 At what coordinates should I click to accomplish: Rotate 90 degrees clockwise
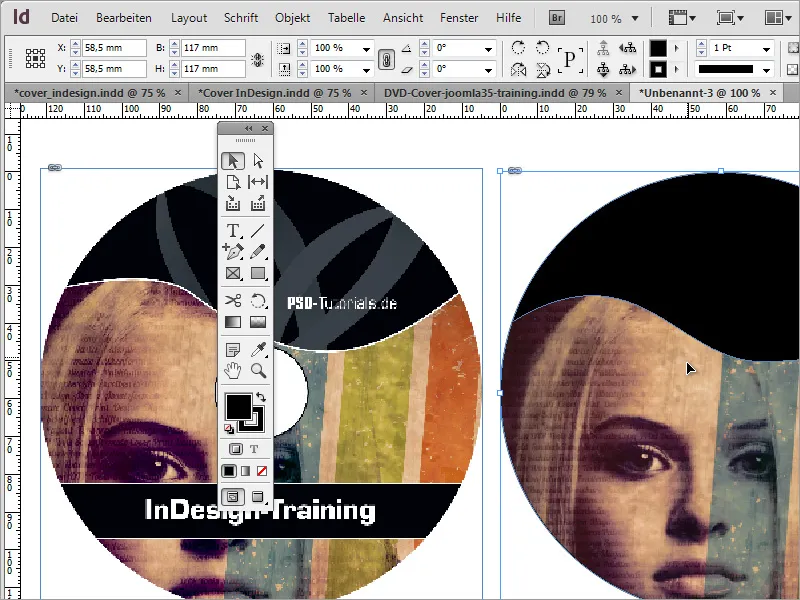518,48
